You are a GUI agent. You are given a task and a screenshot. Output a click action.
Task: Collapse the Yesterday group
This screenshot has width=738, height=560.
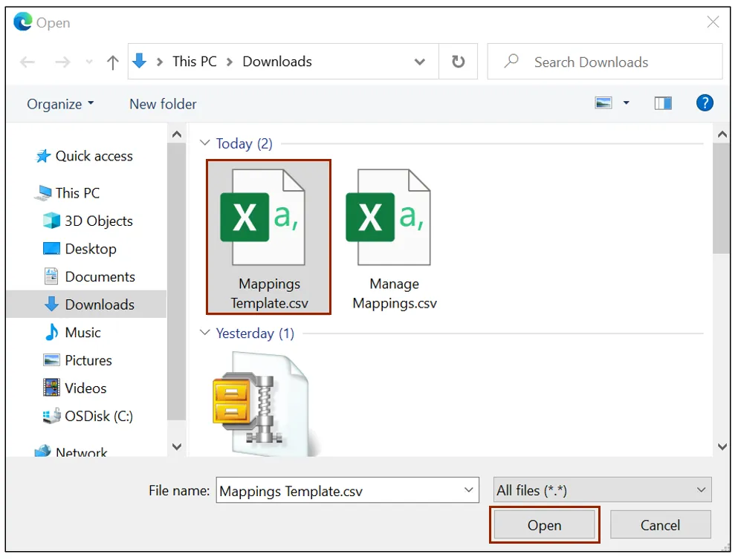point(205,333)
